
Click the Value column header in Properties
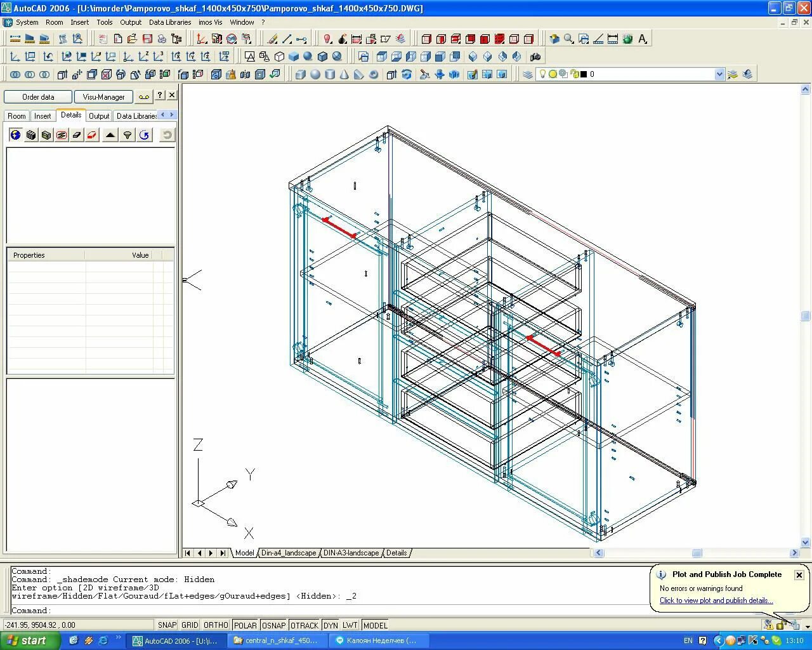coord(140,255)
